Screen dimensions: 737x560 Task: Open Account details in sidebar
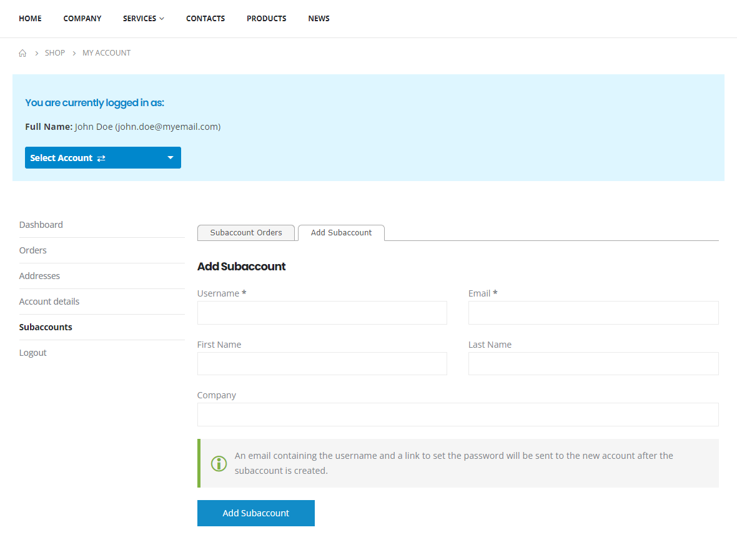(x=49, y=302)
